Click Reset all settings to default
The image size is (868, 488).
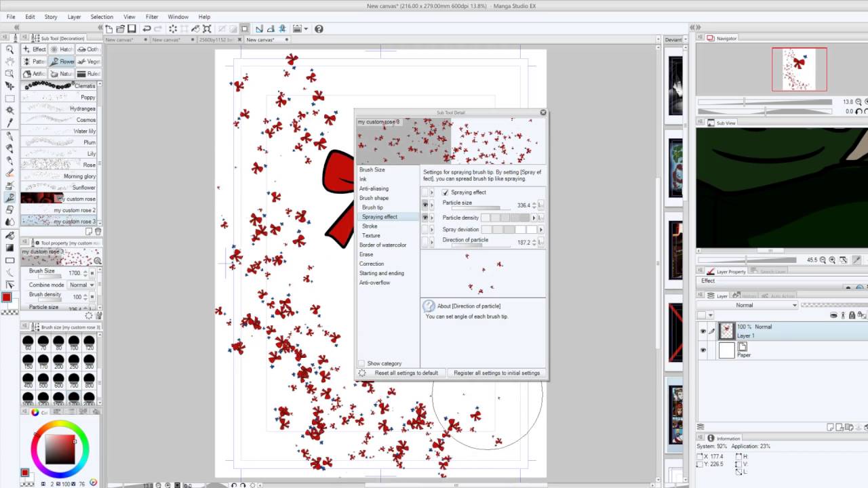406,373
